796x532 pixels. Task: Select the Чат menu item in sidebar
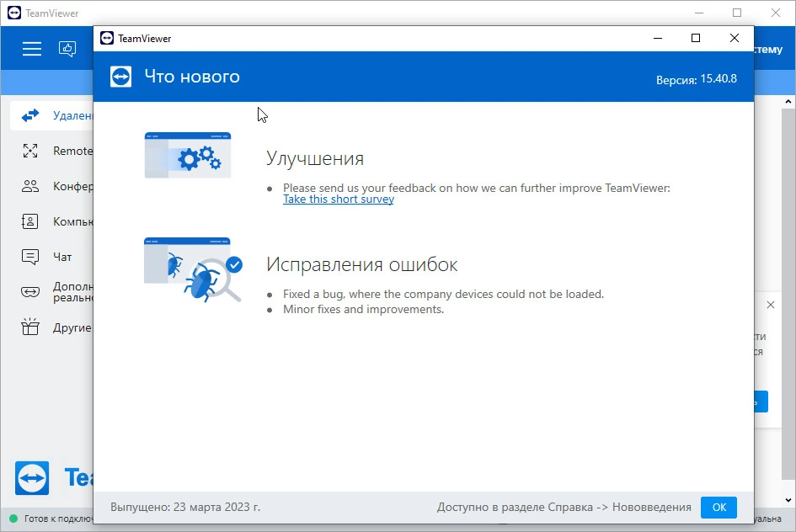click(62, 257)
